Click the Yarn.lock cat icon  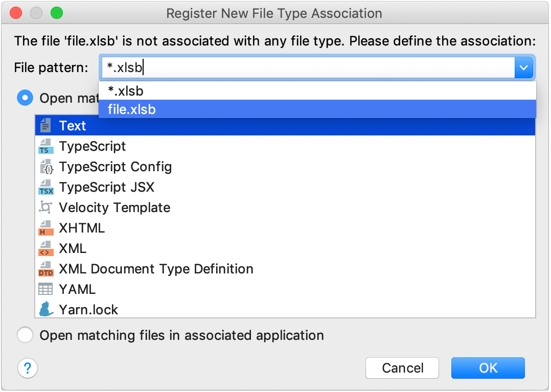[45, 309]
